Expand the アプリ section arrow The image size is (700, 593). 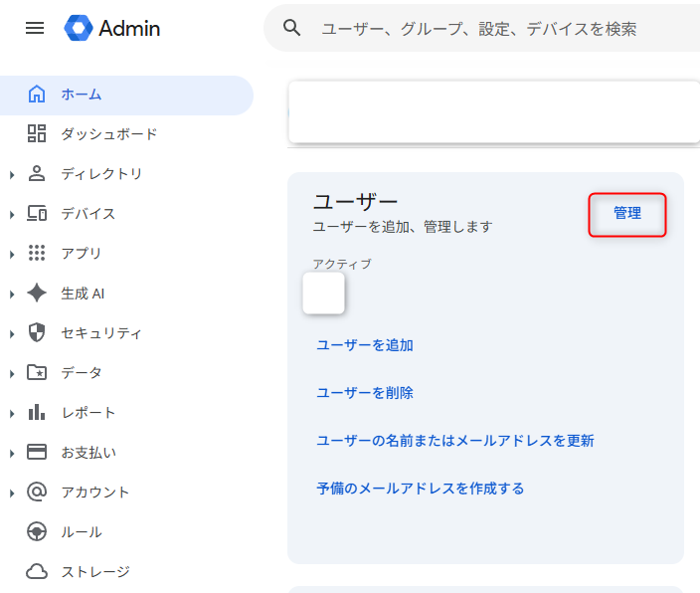(12, 255)
